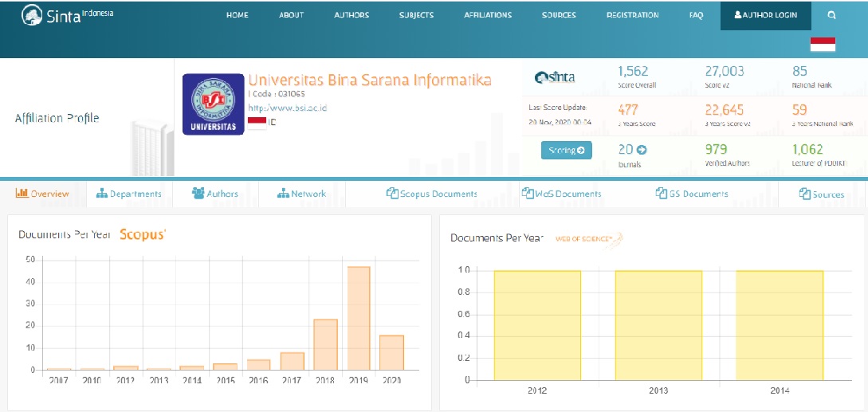
Task: Click the Departments hierarchy icon
Action: [x=102, y=194]
